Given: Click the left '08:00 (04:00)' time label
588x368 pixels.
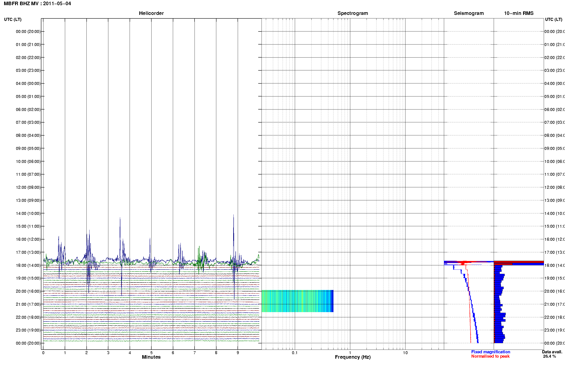Looking at the screenshot, I should click(x=28, y=135).
